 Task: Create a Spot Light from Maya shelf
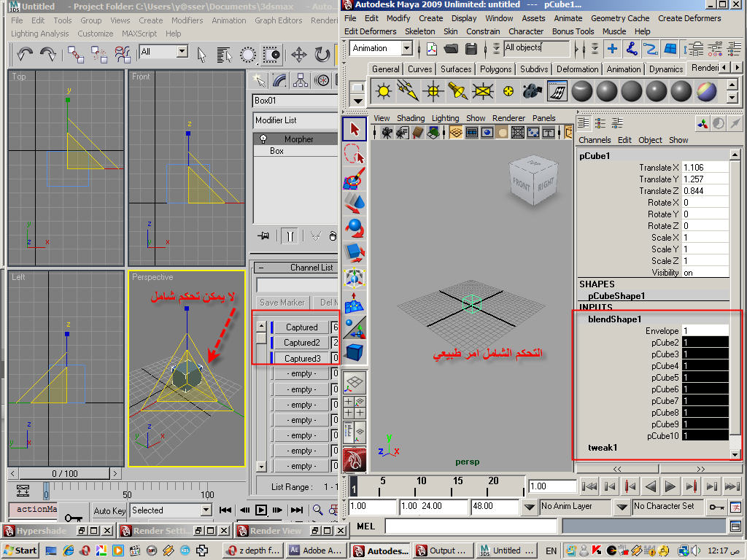tap(457, 90)
